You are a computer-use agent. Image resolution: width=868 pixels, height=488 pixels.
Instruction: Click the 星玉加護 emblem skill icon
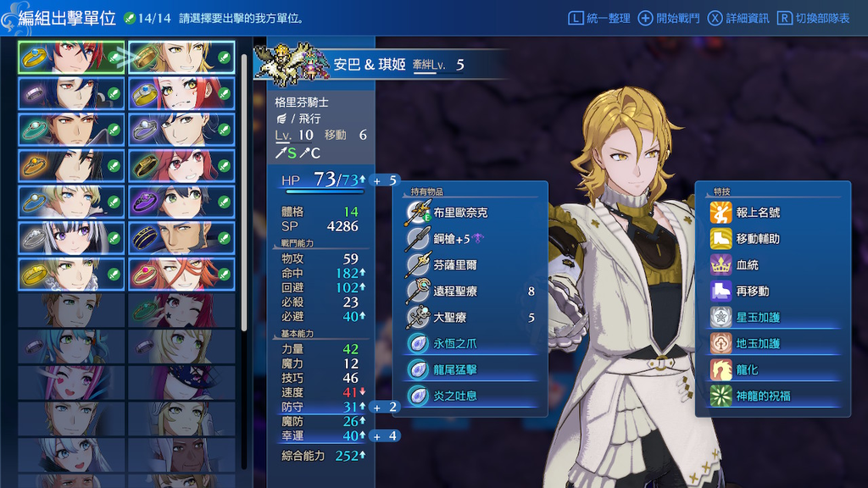[721, 317]
